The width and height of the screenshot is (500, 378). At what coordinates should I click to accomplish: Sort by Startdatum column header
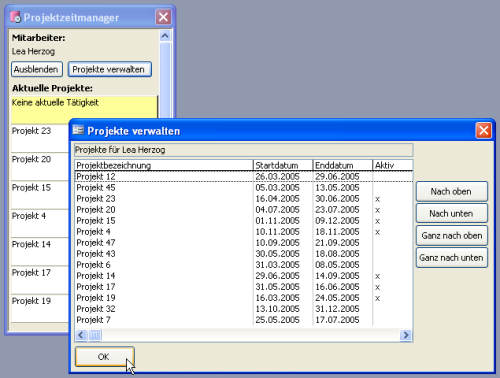pyautogui.click(x=283, y=165)
